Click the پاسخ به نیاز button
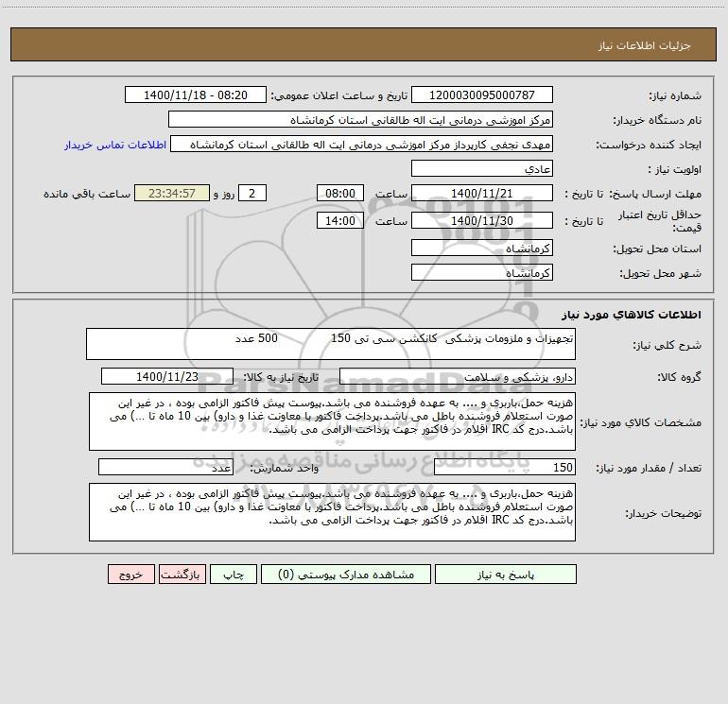 click(x=506, y=574)
